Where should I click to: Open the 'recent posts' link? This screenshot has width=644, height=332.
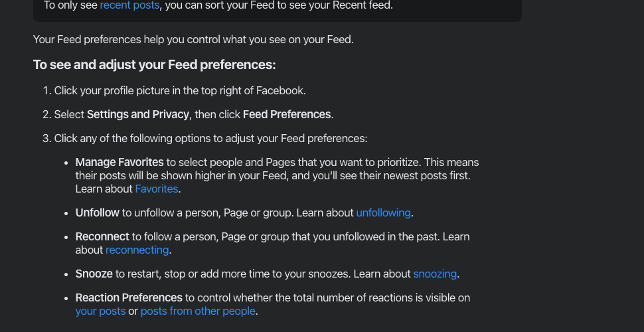[x=129, y=5]
